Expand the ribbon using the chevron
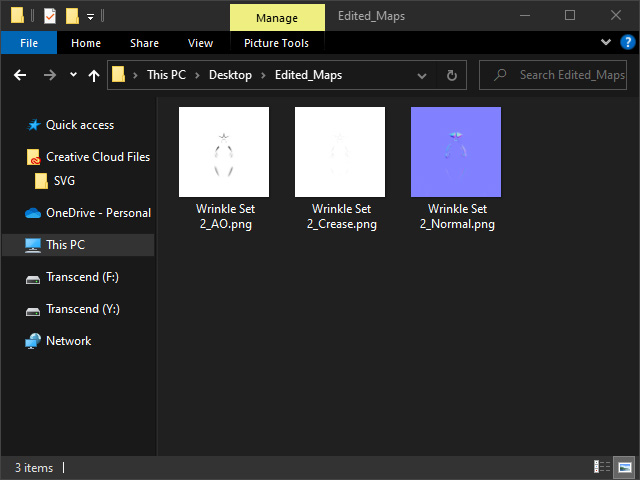The image size is (640, 480). [x=606, y=43]
